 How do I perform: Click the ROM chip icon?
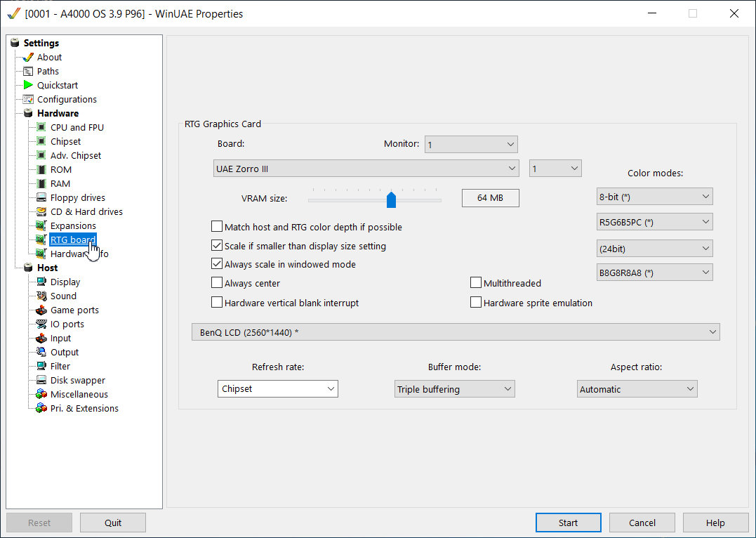click(x=41, y=169)
